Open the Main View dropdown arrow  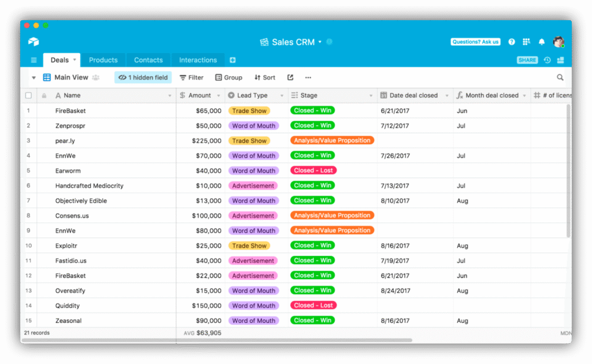[34, 77]
